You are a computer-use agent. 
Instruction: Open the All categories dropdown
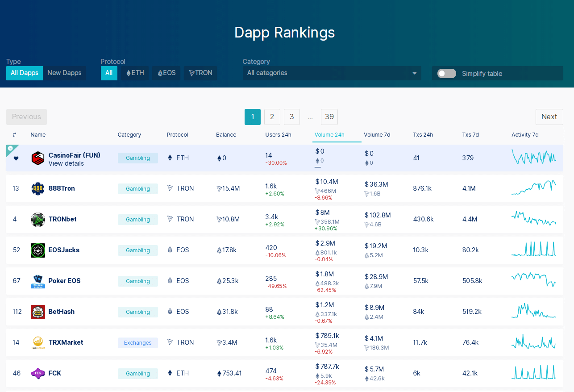pos(332,73)
